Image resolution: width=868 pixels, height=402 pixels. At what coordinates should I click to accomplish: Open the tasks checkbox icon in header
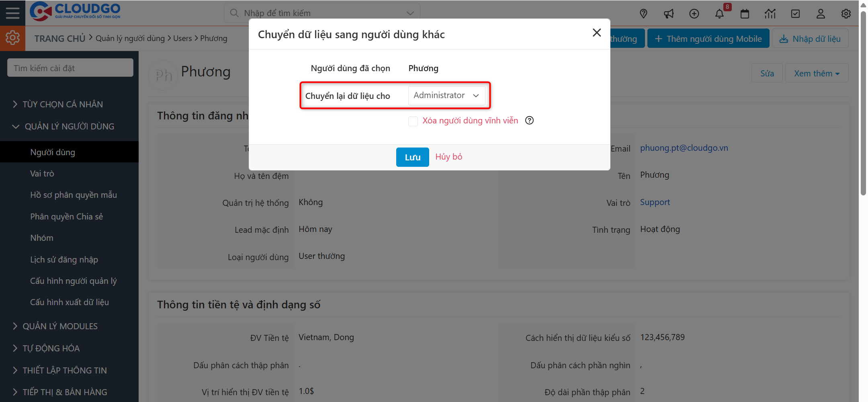795,13
